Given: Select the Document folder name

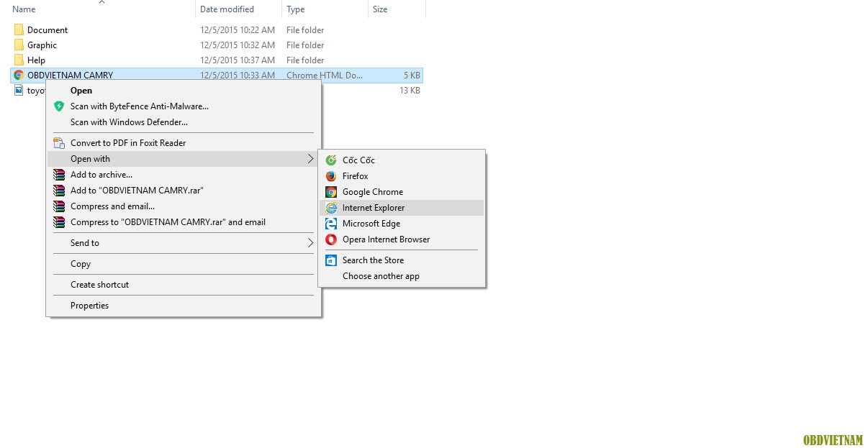Looking at the screenshot, I should 48,29.
